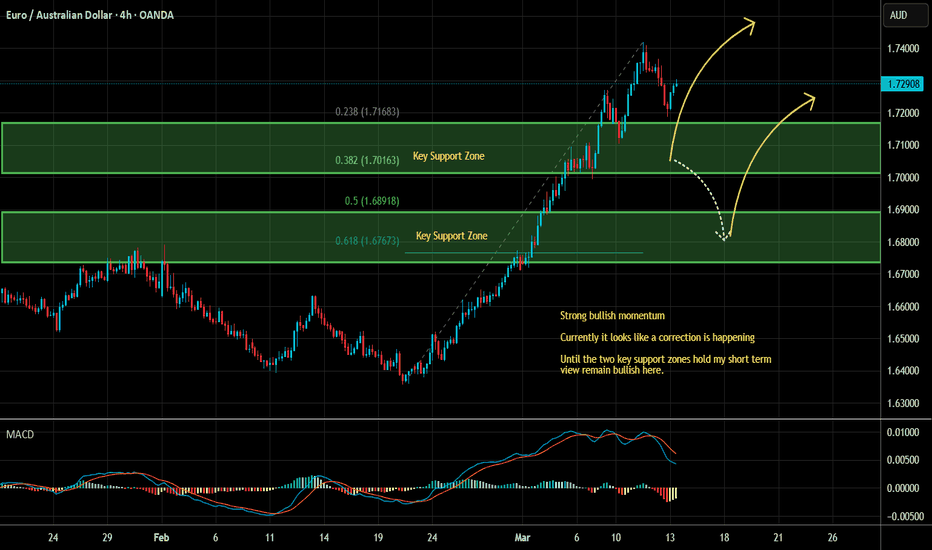Image resolution: width=932 pixels, height=550 pixels.
Task: Click the 1.71000 price axis label
Action: 903,145
